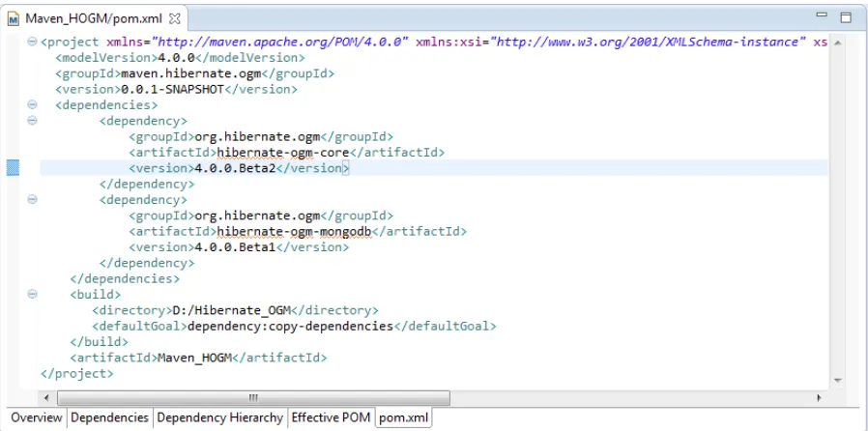
Task: Click the D:/Hibernate_OGM directory text
Action: pos(229,310)
